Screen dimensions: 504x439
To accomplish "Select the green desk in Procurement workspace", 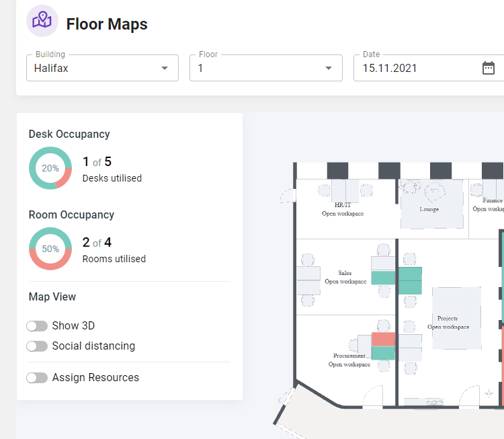I will 383,354.
